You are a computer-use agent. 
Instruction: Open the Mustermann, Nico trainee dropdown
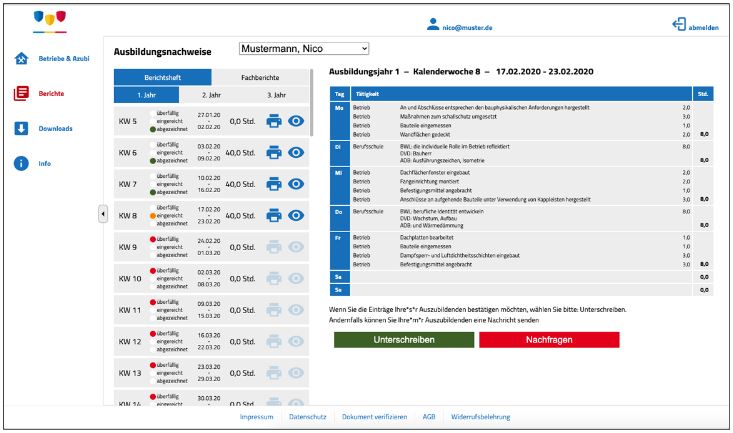(x=304, y=49)
